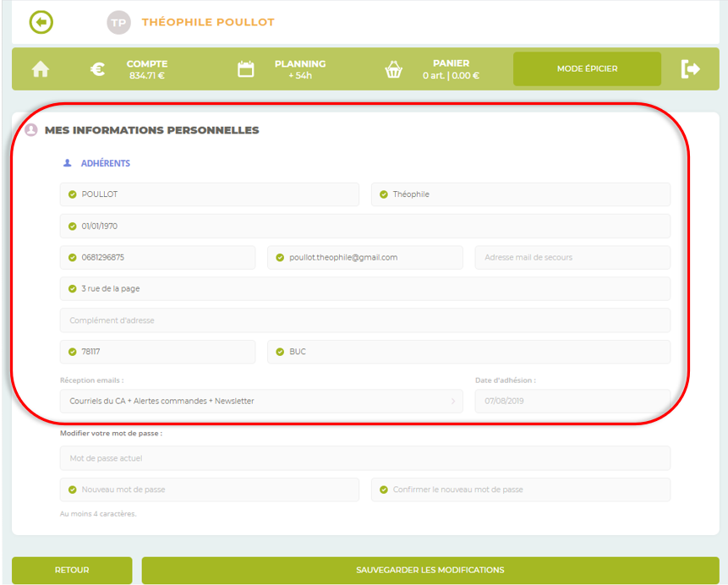This screenshot has width=728, height=585.
Task: Open Planning +54h menu item
Action: [299, 69]
